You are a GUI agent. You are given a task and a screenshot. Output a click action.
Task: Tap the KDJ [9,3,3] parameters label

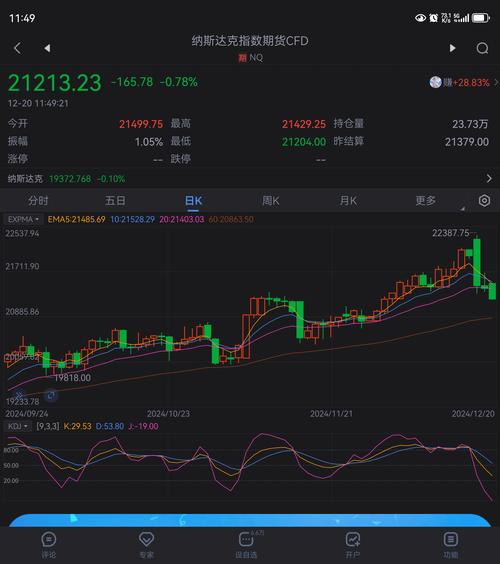[47, 426]
